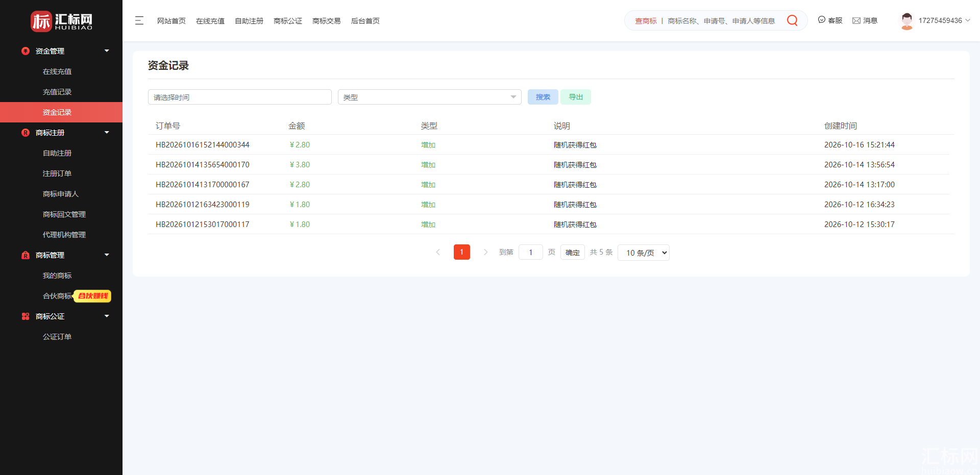
Task: Open 在线充值 in sidebar
Action: [x=57, y=71]
